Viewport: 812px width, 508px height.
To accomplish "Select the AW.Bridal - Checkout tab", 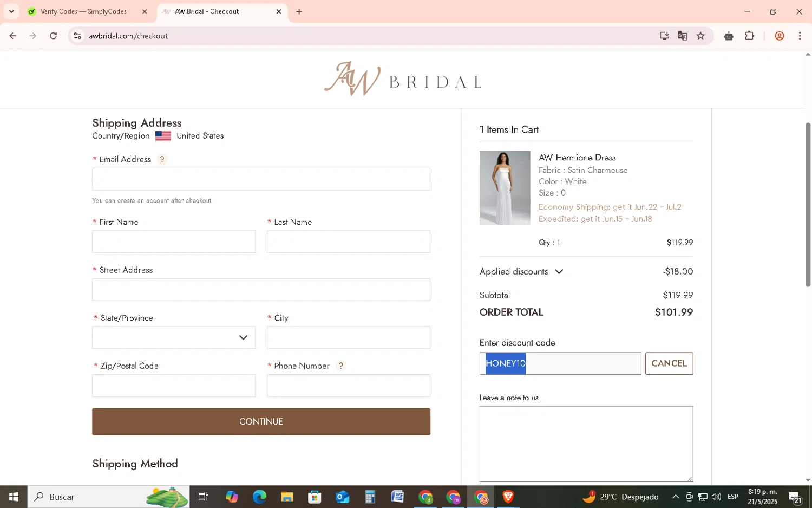I will click(222, 11).
